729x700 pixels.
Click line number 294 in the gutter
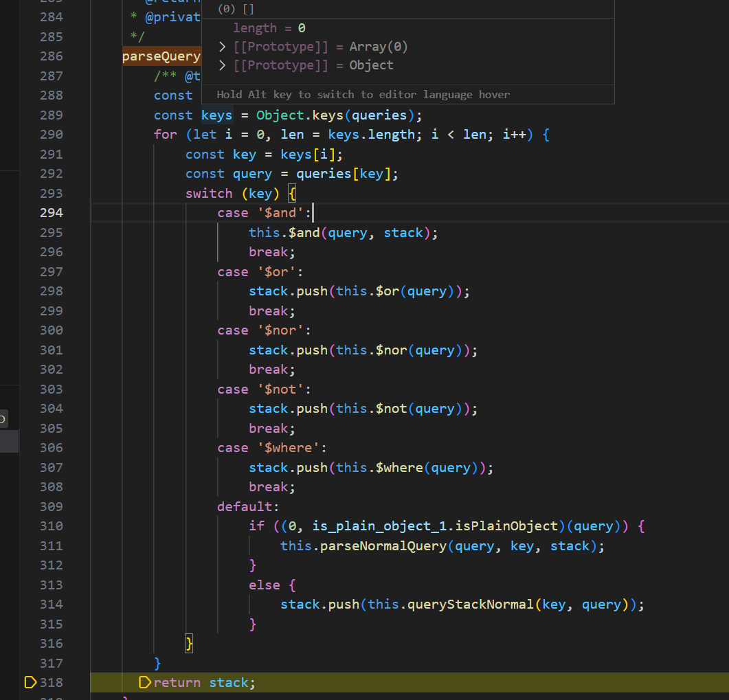click(51, 213)
